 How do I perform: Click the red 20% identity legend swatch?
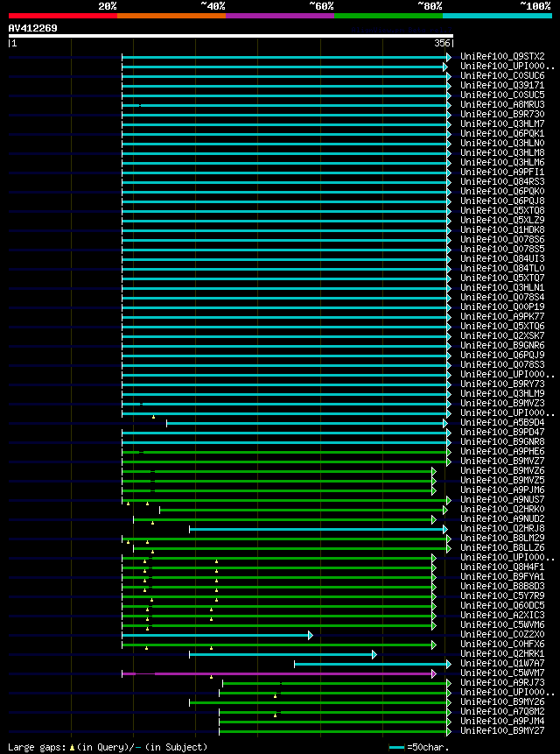63,16
